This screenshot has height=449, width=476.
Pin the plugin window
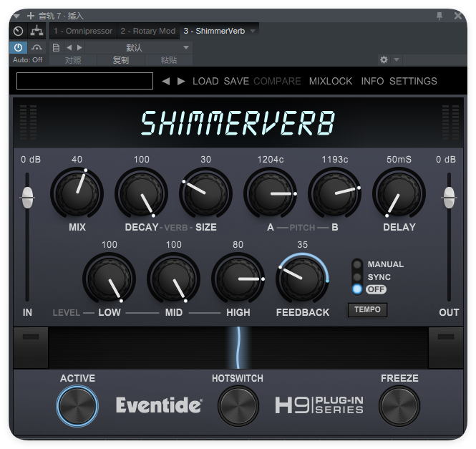pos(439,16)
